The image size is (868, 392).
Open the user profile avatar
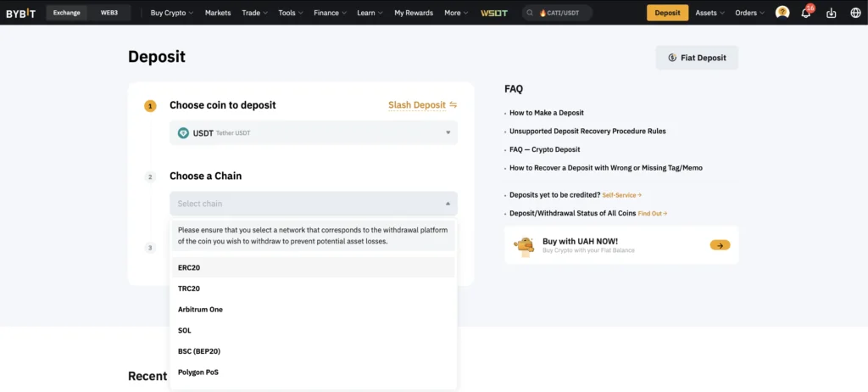pos(782,12)
